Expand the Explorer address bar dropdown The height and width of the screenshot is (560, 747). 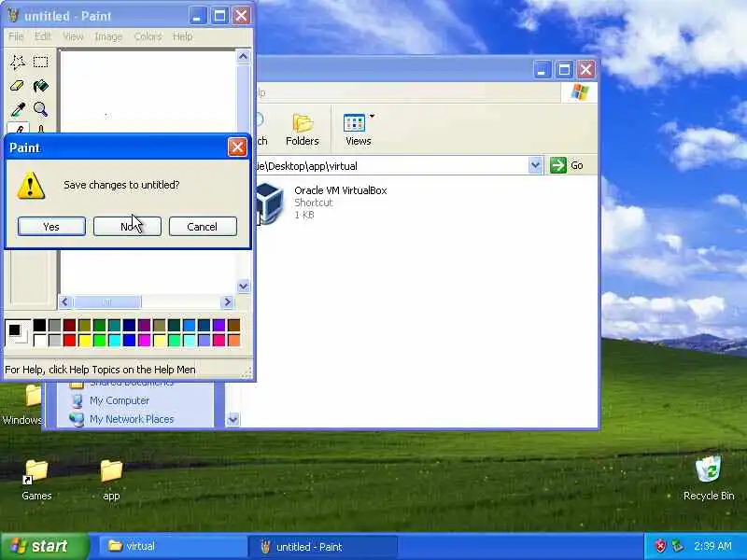(x=535, y=165)
